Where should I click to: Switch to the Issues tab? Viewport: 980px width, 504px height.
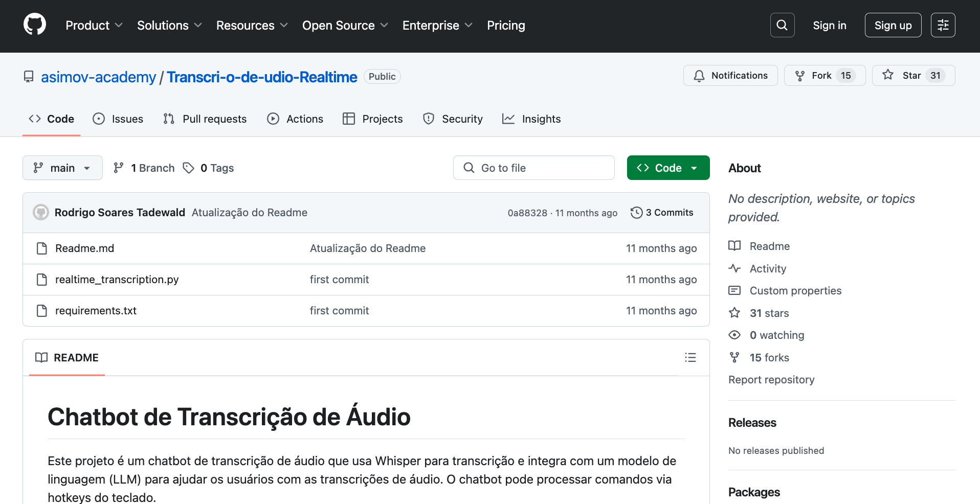118,119
